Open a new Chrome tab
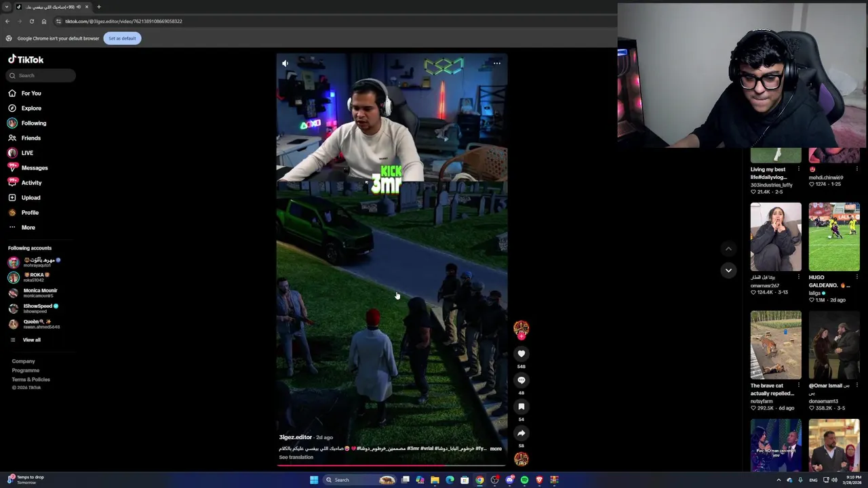This screenshot has width=868, height=488. pyautogui.click(x=98, y=7)
